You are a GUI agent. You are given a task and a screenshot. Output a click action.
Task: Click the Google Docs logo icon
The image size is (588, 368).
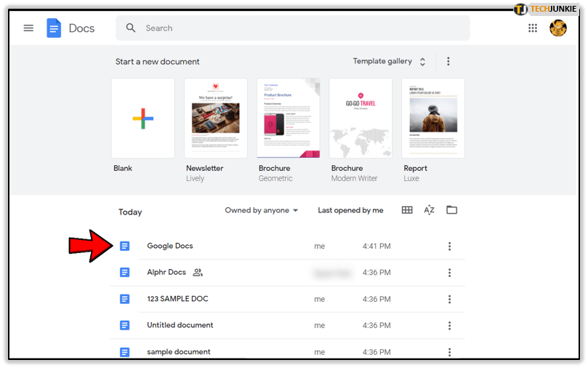55,28
